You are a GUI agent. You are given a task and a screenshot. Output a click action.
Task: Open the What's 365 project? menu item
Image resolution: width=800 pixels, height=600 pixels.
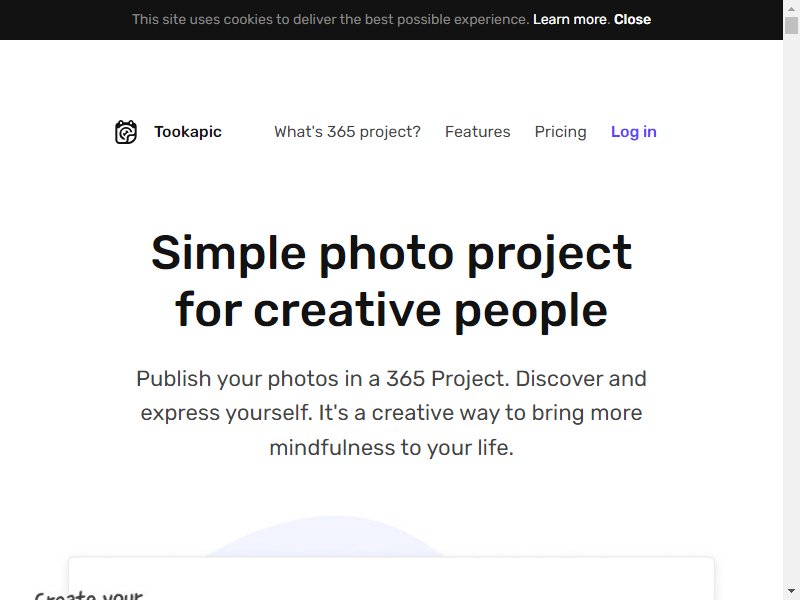click(347, 132)
